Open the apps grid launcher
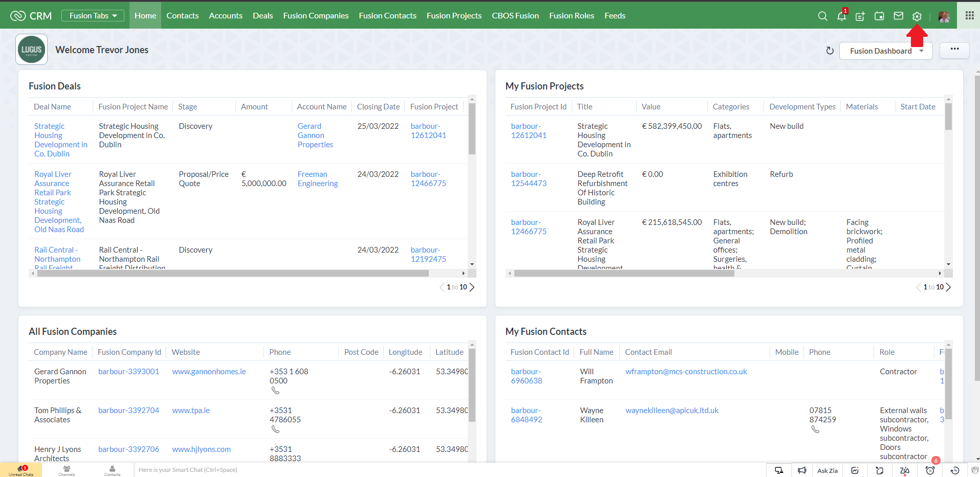 point(969,15)
